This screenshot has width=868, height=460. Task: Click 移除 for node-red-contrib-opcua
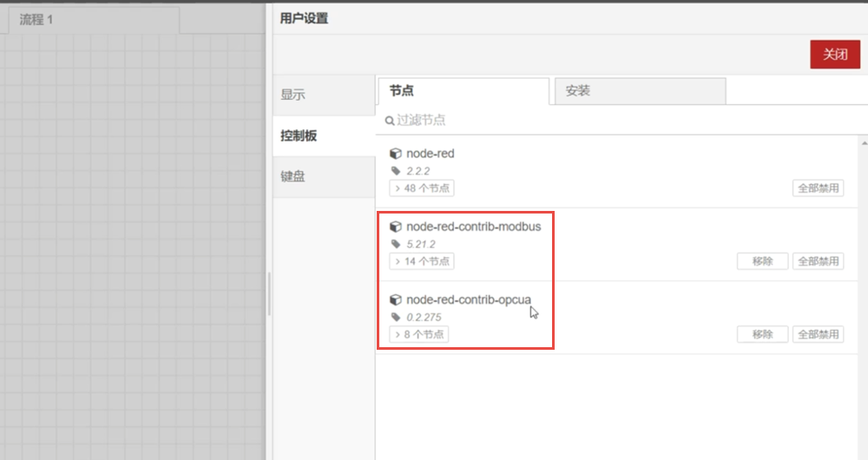[762, 334]
